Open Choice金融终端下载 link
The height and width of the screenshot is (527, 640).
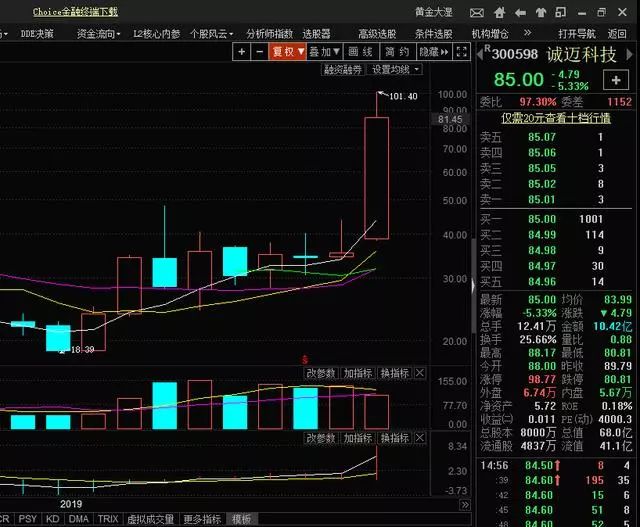[76, 12]
